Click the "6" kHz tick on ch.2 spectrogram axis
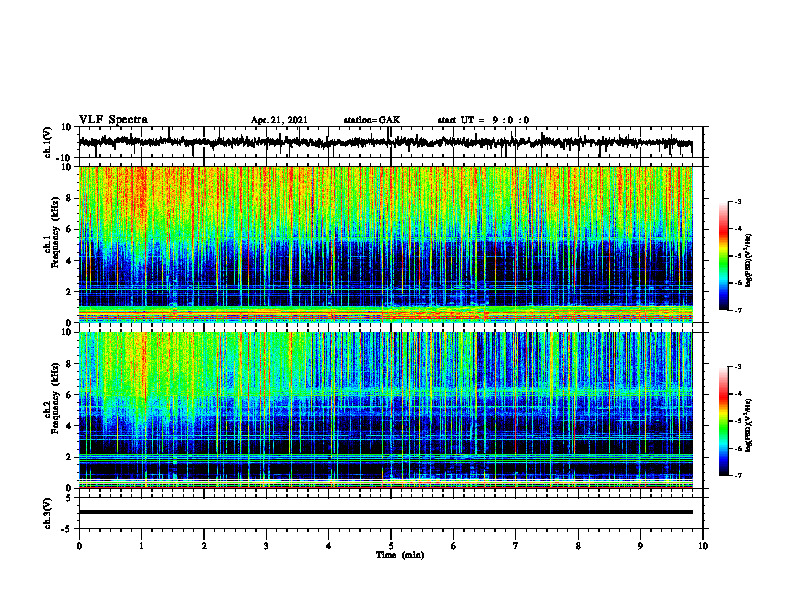This screenshot has height=612, width=792. pos(69,395)
